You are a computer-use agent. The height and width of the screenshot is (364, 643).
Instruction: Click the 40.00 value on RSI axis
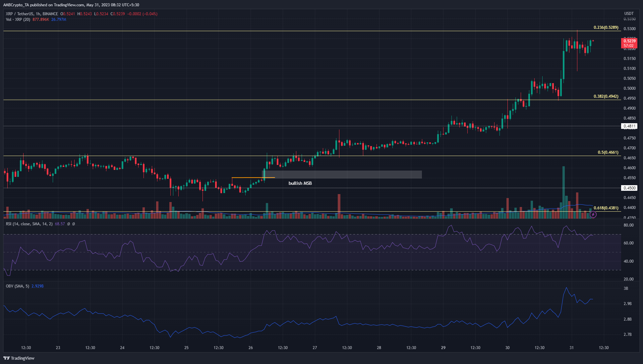(x=628, y=261)
